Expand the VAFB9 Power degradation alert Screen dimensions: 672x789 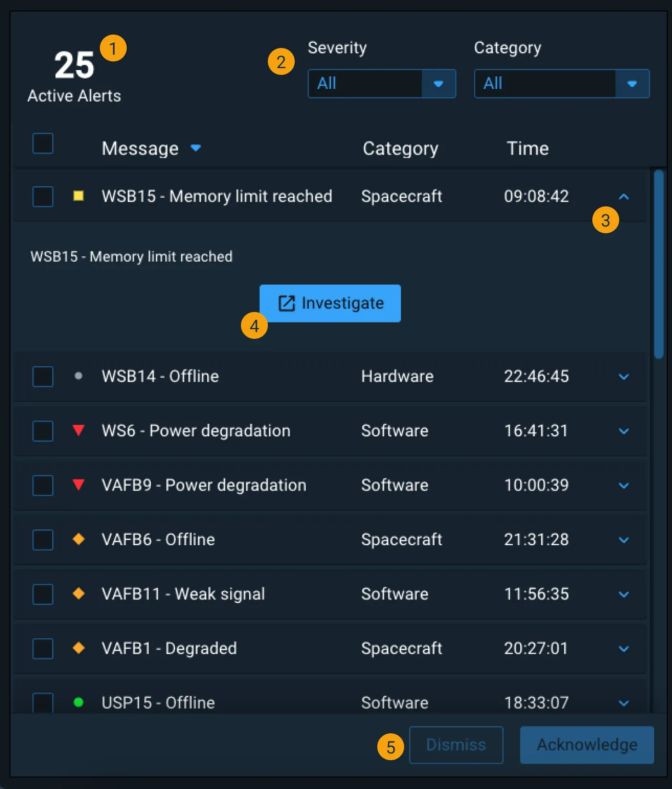624,486
